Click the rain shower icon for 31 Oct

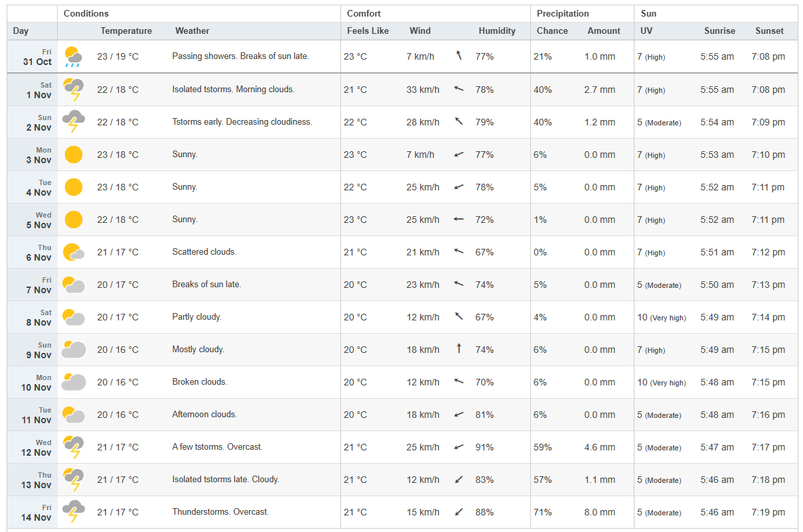(73, 57)
